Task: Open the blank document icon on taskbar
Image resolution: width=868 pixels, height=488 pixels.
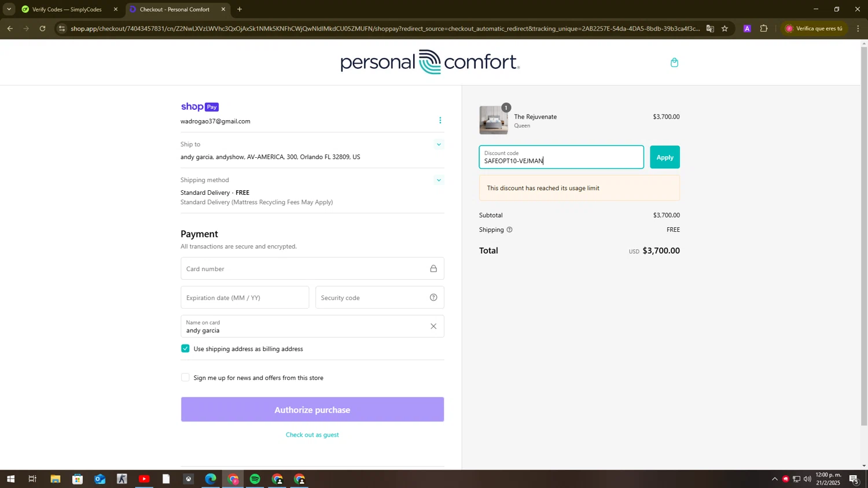Action: [166, 479]
